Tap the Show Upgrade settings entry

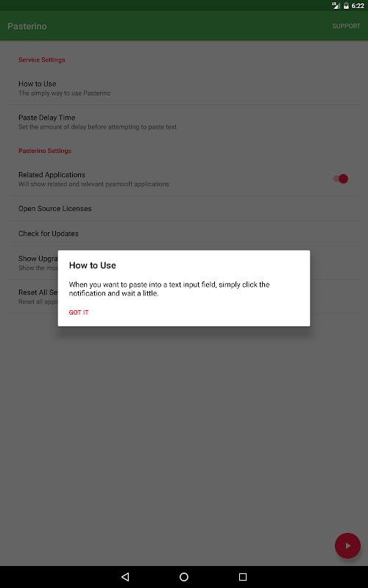32,263
